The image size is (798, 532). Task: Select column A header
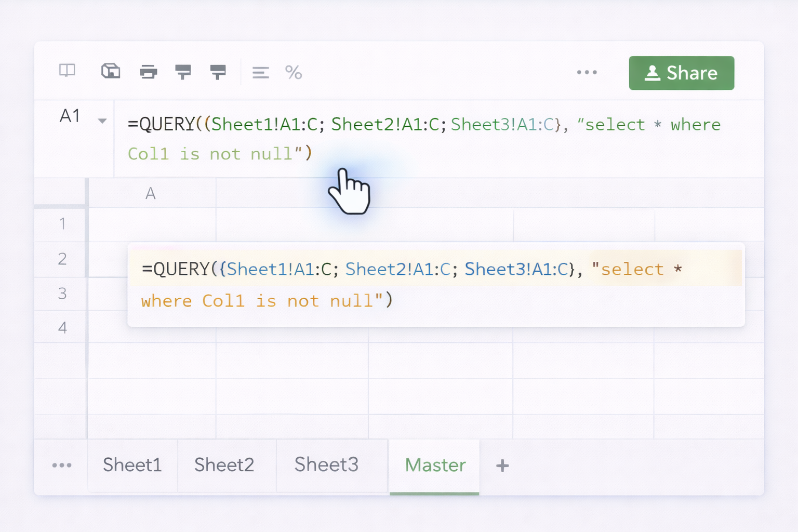coord(151,193)
